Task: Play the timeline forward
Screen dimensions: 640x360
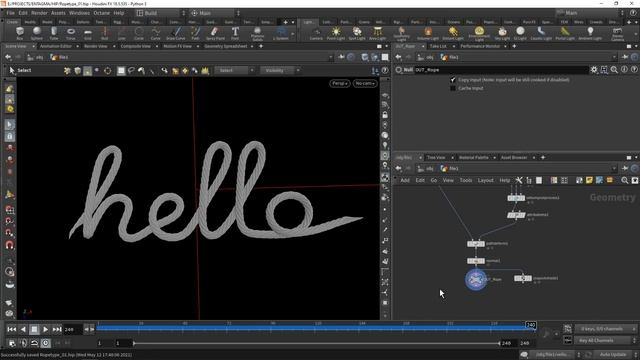Action: [x=46, y=329]
